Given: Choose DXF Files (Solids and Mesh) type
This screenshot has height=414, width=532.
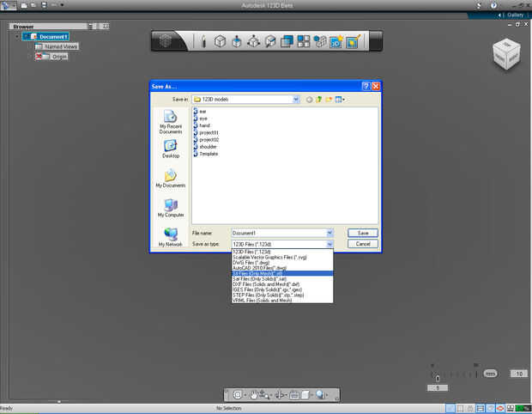Looking at the screenshot, I should [x=282, y=284].
